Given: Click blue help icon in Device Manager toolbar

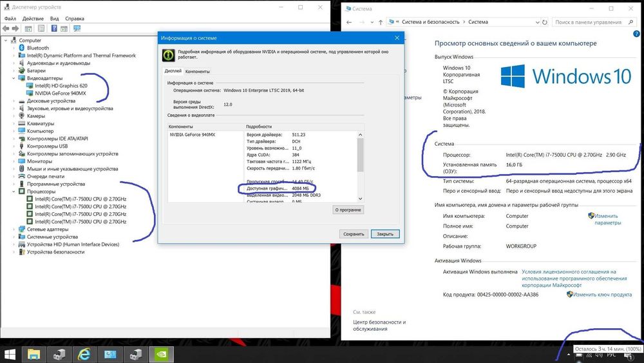Looking at the screenshot, I should (54, 28).
